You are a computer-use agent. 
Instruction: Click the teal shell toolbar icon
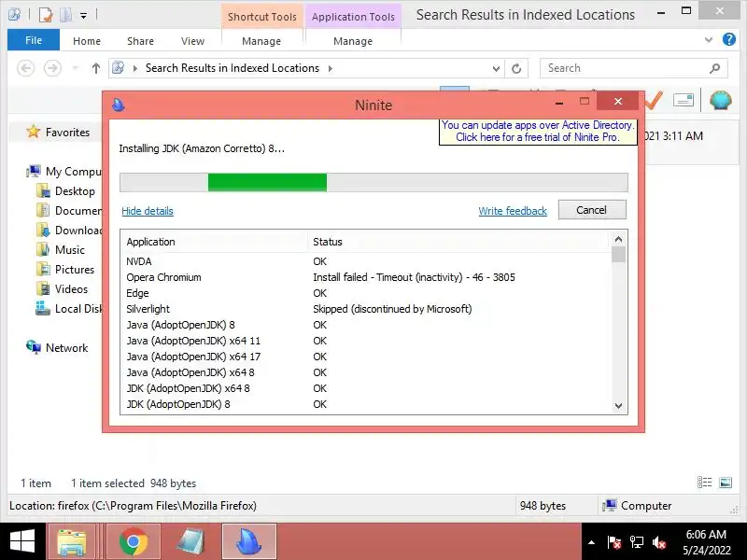[720, 101]
